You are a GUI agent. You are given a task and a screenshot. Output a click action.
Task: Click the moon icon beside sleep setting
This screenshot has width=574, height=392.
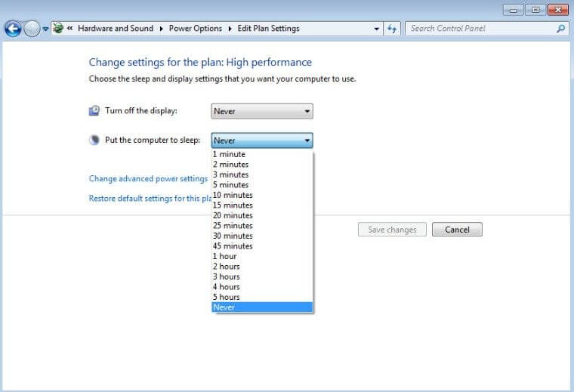point(94,140)
